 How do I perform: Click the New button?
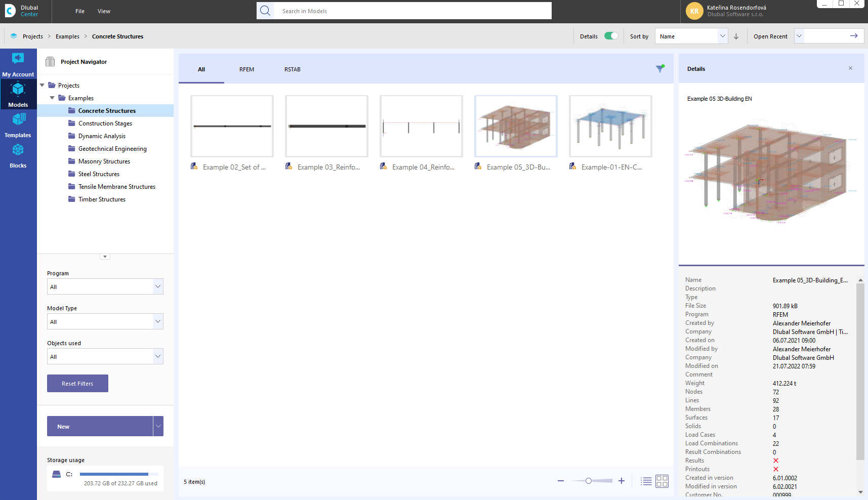(x=100, y=426)
